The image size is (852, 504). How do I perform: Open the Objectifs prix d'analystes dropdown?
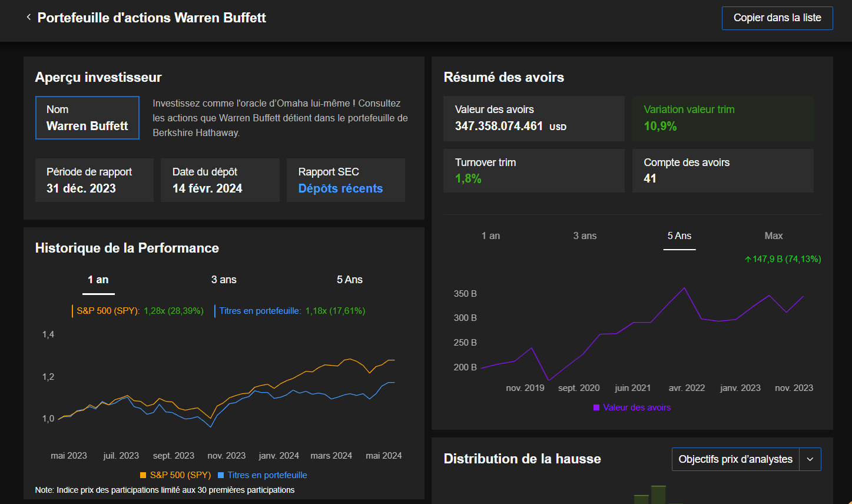735,459
